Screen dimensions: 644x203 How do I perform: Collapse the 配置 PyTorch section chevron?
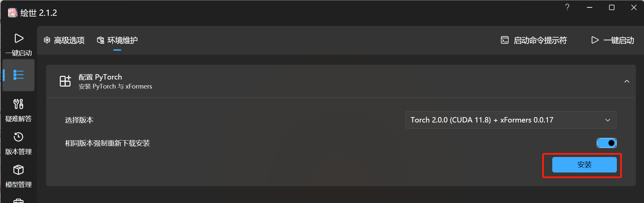pyautogui.click(x=627, y=81)
